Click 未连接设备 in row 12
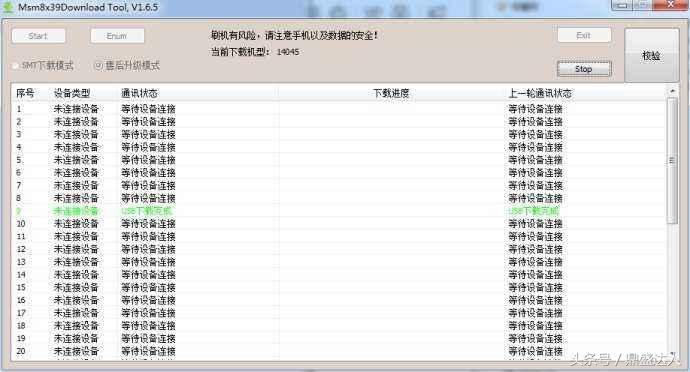 pyautogui.click(x=76, y=249)
